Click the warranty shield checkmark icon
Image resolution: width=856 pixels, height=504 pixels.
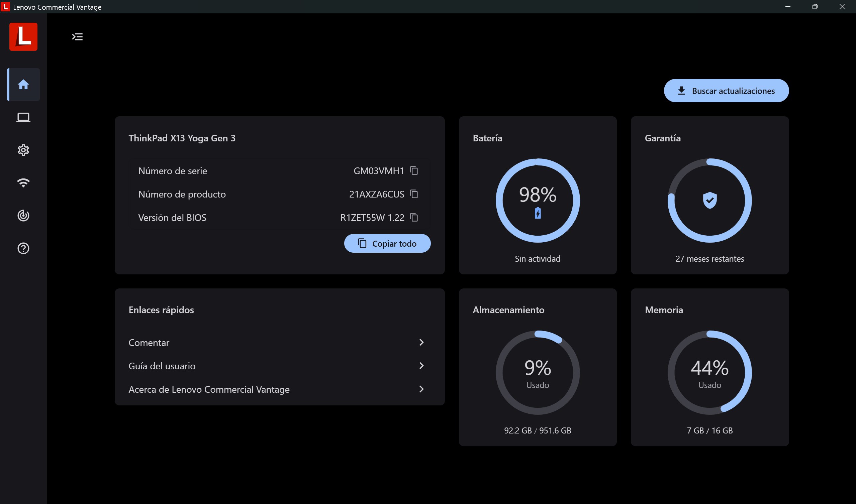[709, 201]
